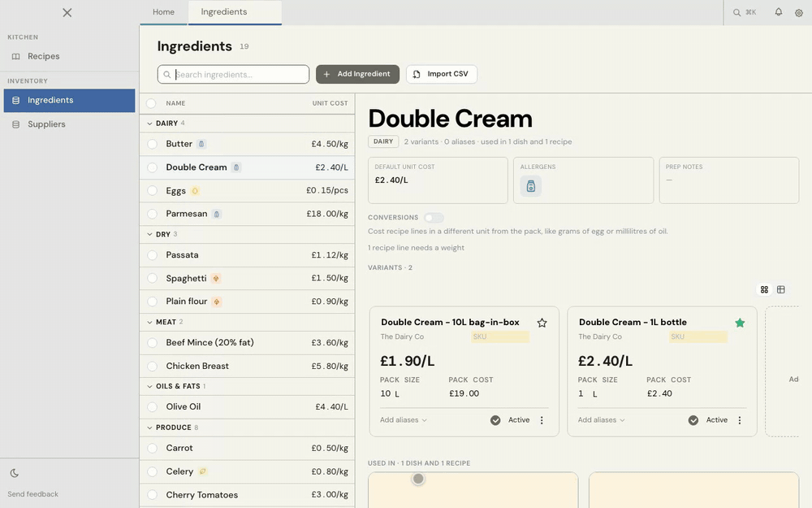Select the Passata row checkbox

pos(153,255)
